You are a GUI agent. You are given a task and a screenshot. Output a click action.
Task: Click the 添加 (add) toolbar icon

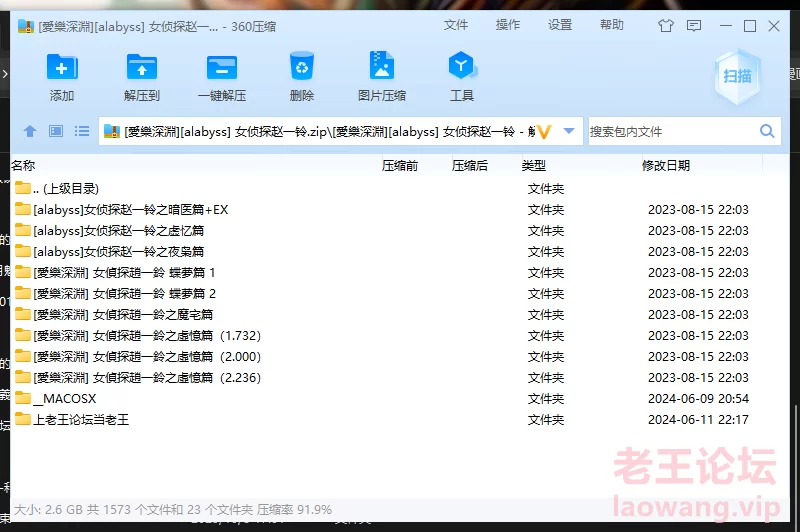coord(62,68)
